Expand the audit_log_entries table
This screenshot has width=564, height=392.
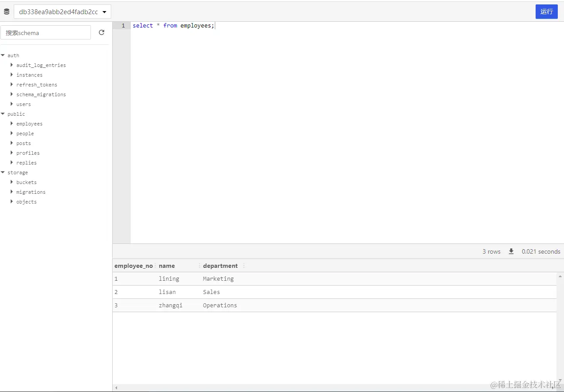point(12,65)
